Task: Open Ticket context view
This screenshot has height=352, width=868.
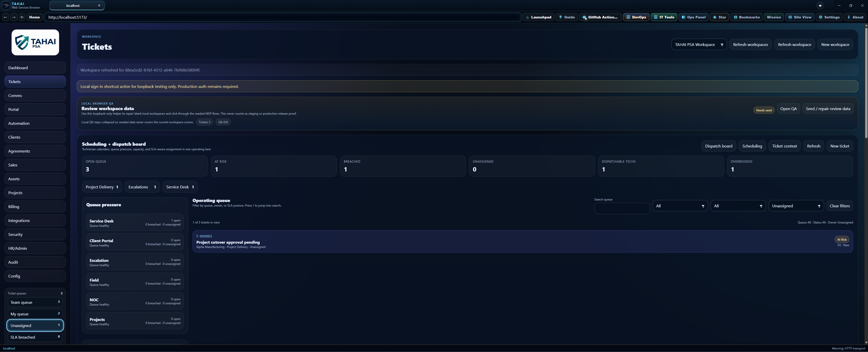Action: 784,146
